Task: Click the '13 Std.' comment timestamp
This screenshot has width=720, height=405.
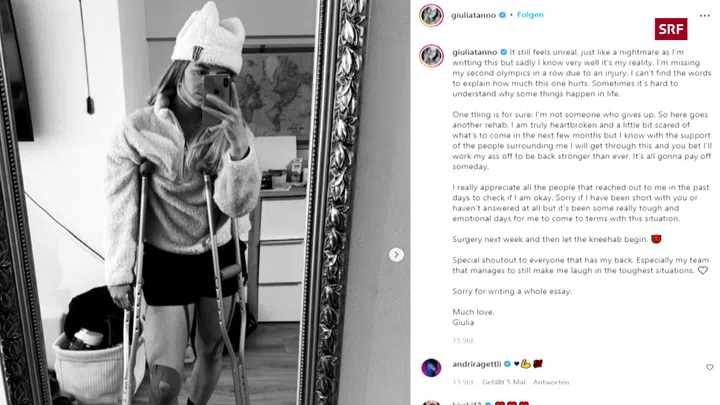Action: click(x=463, y=382)
